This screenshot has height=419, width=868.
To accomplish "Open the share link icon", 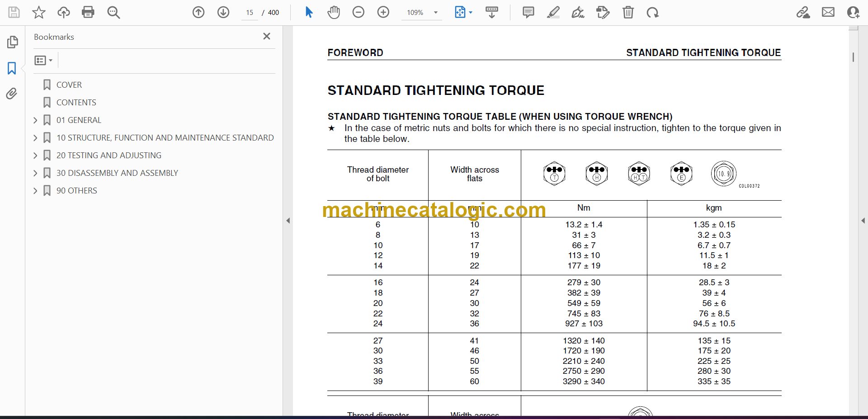I will click(803, 12).
